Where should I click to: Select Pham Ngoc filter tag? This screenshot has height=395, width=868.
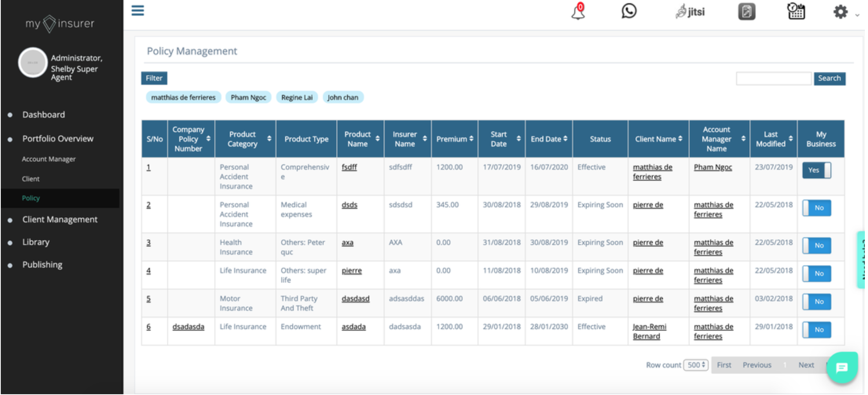click(x=248, y=97)
